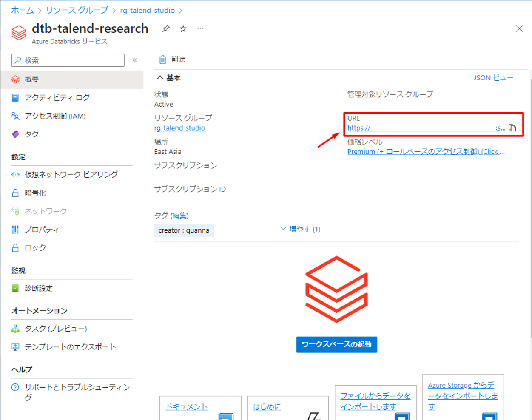This screenshot has height=420, width=532.
Task: Click the プロパティ bars icon
Action: 15,230
